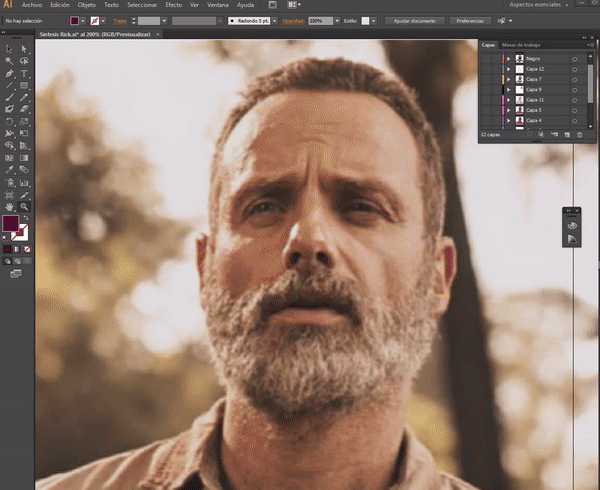Switch to Mesas de trabajo tab
Viewport: 600px width, 490px height.
point(521,45)
